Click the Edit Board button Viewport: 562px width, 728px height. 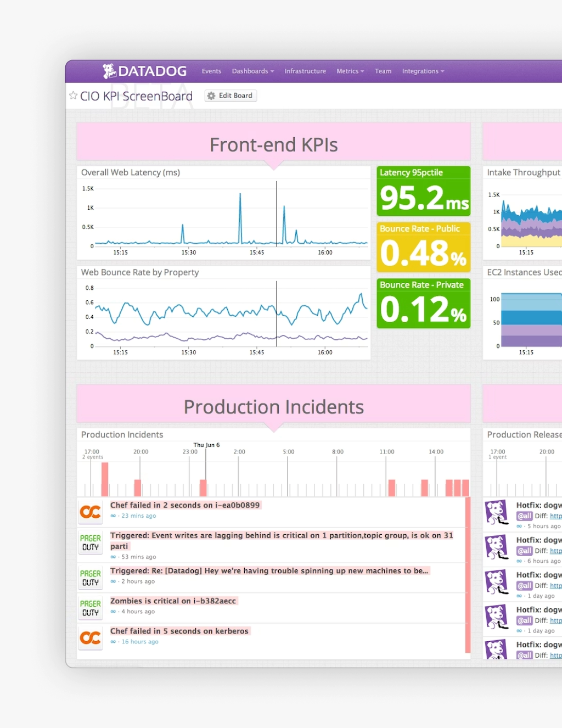(231, 96)
